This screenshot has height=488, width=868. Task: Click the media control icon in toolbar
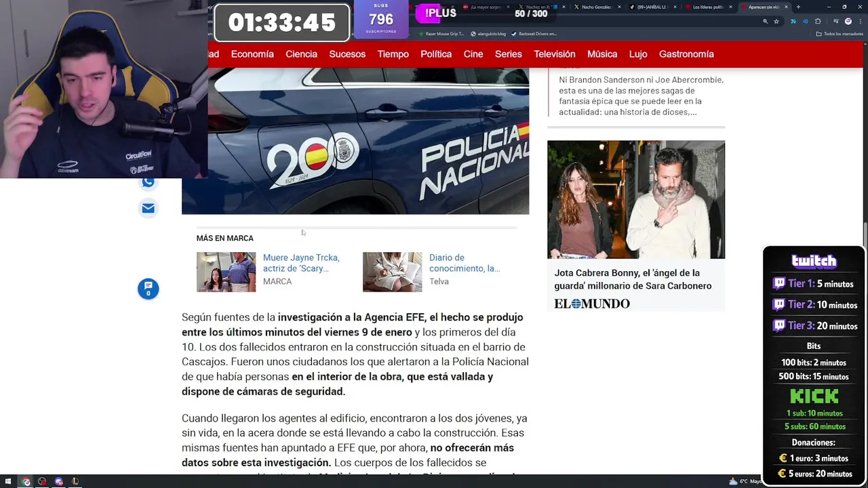click(x=835, y=21)
